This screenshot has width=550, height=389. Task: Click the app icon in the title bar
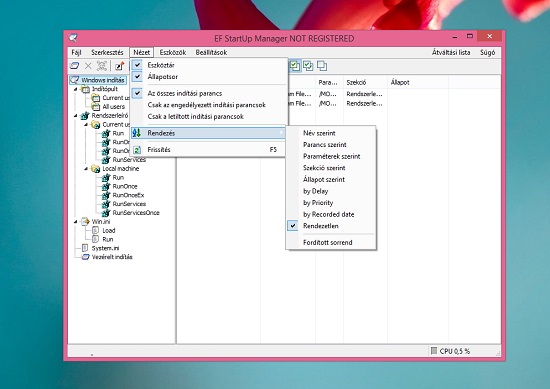73,38
